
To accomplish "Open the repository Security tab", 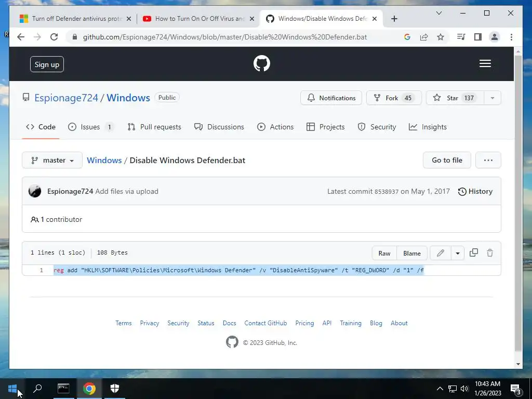I will (x=377, y=127).
